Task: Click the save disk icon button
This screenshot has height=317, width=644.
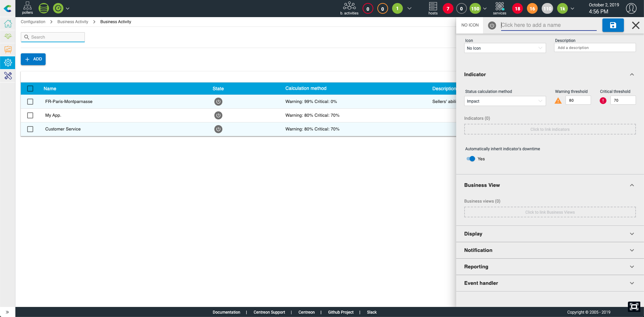Action: click(613, 25)
